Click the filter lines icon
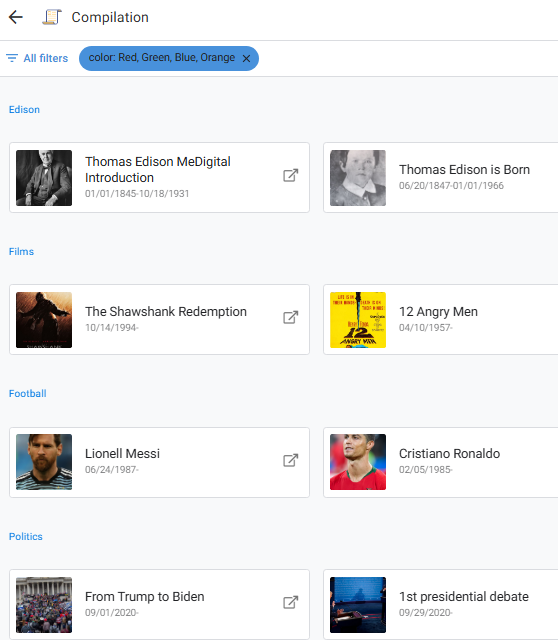Viewport: 558px width, 640px height. [12, 58]
